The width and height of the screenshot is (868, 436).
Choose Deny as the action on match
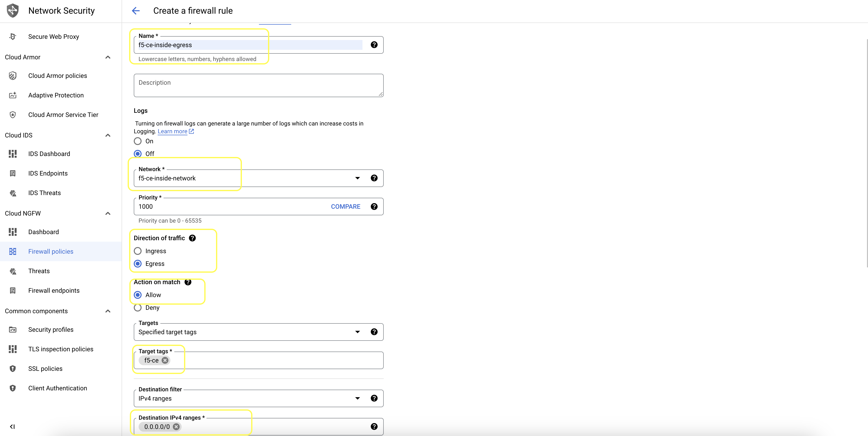pyautogui.click(x=138, y=308)
